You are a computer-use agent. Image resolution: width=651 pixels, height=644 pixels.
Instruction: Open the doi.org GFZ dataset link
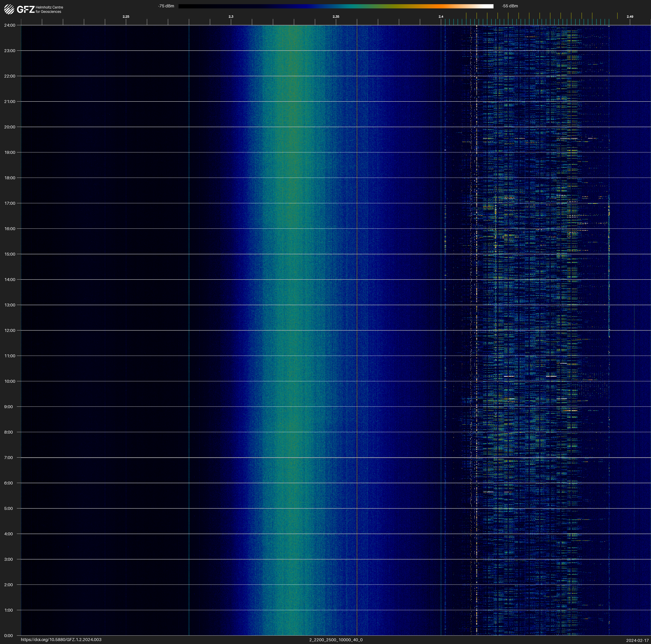coord(61,640)
